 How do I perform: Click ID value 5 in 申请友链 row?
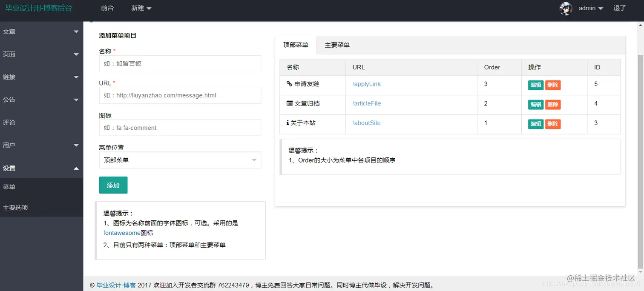click(x=596, y=84)
